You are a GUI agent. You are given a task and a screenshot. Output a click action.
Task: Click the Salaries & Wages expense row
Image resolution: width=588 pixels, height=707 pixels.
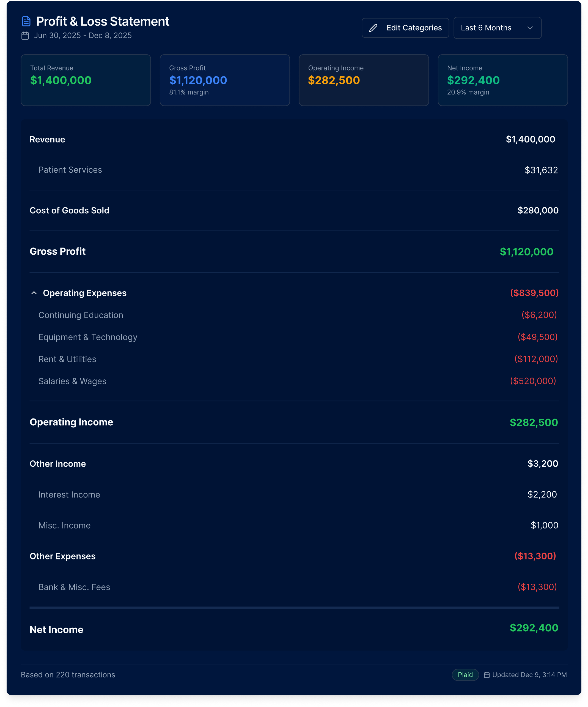click(72, 381)
